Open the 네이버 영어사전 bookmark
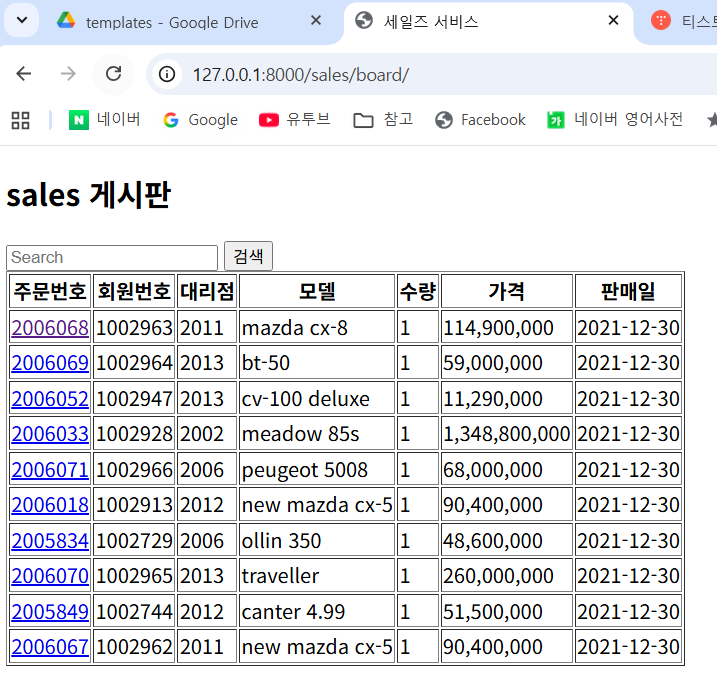The width and height of the screenshot is (717, 674). tap(615, 119)
